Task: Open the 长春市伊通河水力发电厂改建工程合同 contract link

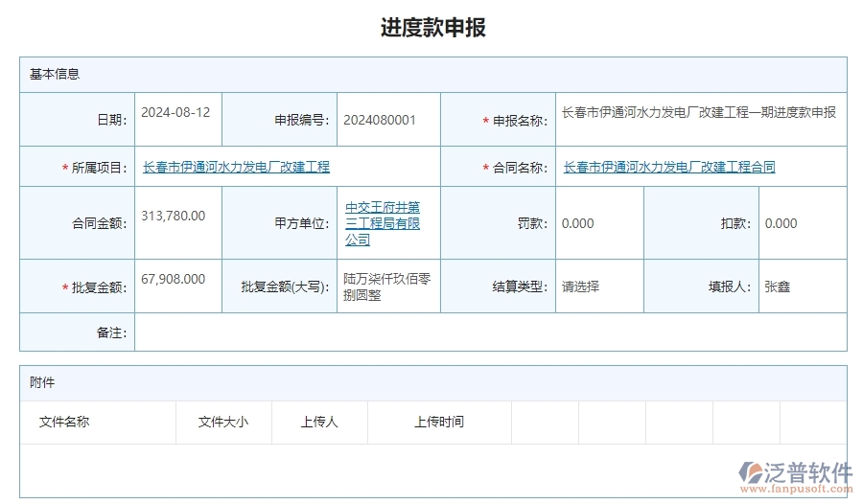Action: 669,167
